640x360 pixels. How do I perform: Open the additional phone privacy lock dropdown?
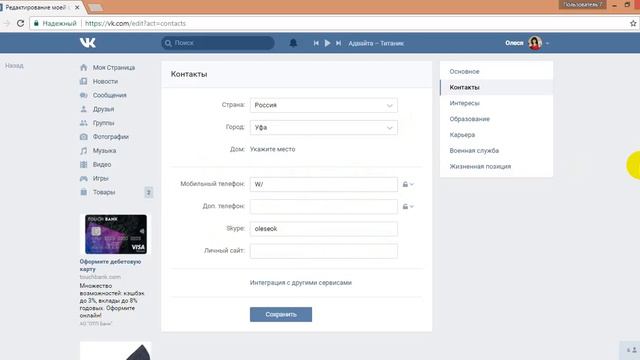(x=408, y=207)
